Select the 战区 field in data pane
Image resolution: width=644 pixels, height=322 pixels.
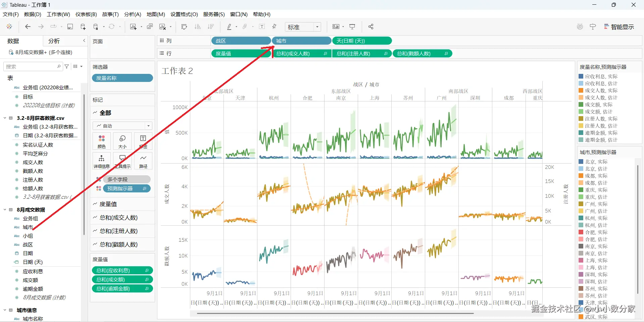28,244
